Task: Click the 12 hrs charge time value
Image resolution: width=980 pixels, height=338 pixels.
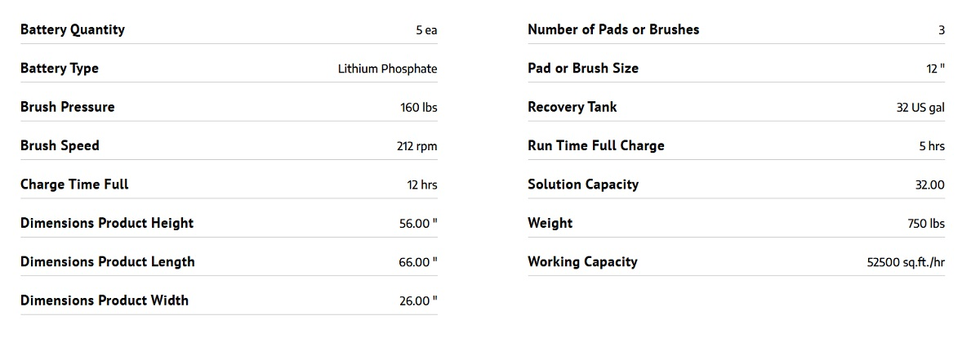Action: pos(422,185)
